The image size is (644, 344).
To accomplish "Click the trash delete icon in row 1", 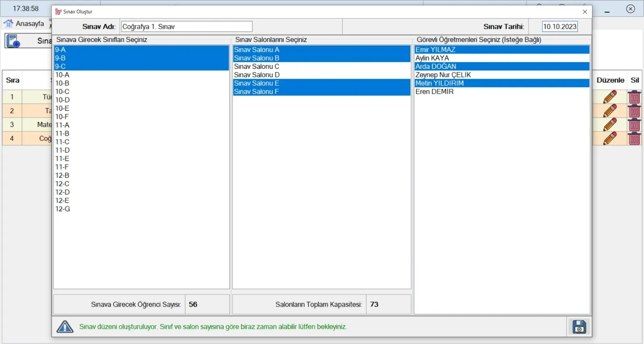I will [x=634, y=97].
